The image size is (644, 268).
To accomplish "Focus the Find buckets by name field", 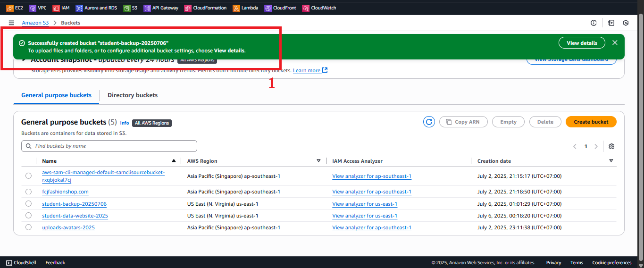I will click(109, 146).
